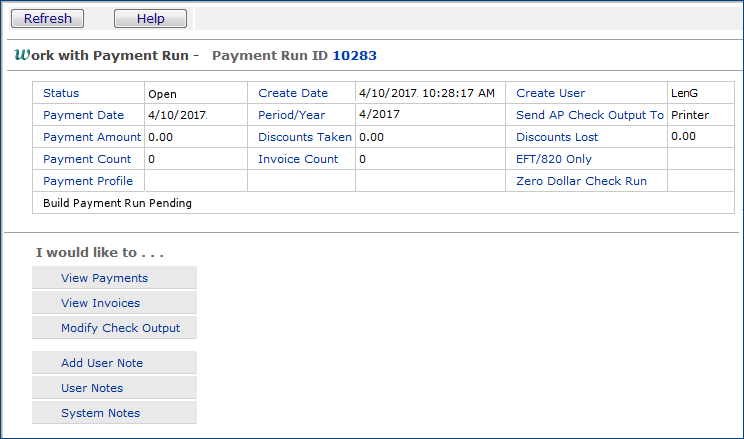Click the Payment Profile label

[x=87, y=181]
